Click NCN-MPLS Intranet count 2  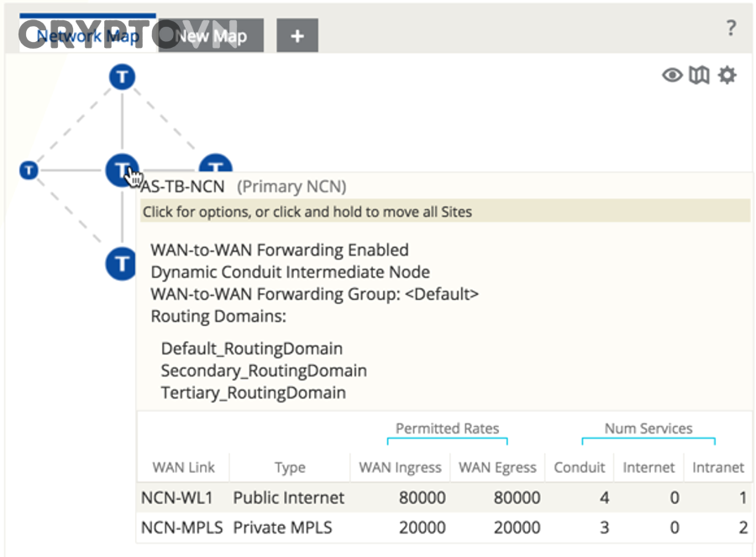pos(743,528)
